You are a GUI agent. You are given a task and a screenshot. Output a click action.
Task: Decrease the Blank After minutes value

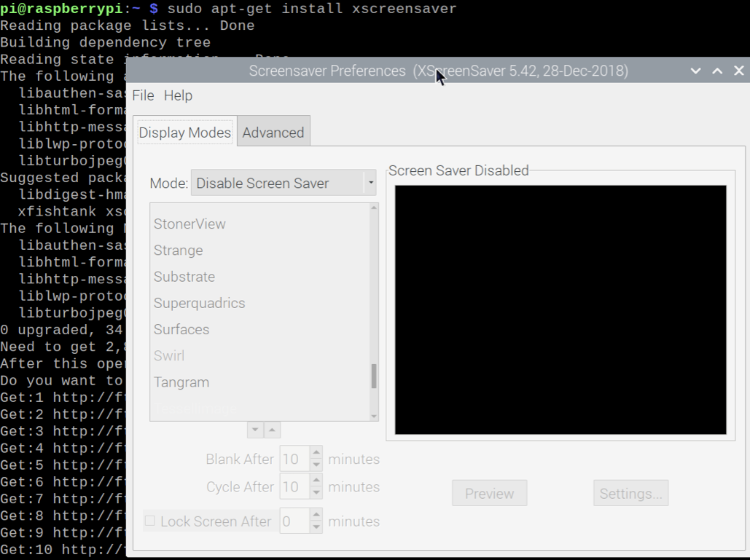[316, 465]
